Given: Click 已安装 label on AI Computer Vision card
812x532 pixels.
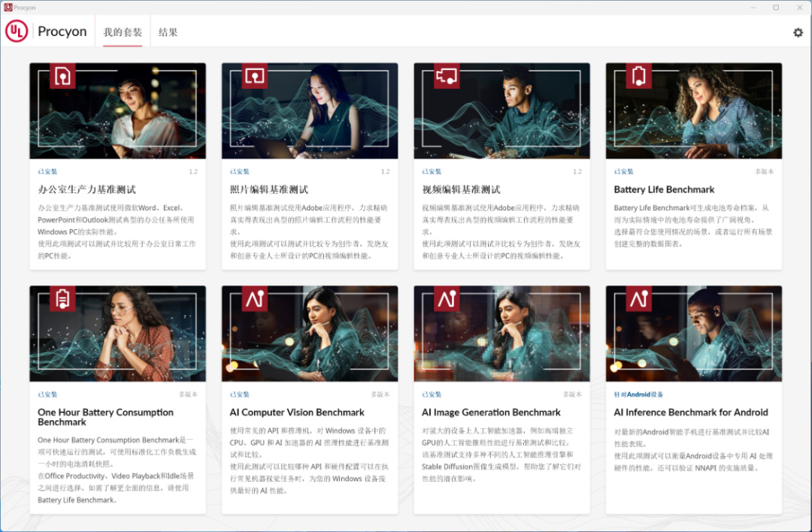Looking at the screenshot, I should pyautogui.click(x=240, y=394).
